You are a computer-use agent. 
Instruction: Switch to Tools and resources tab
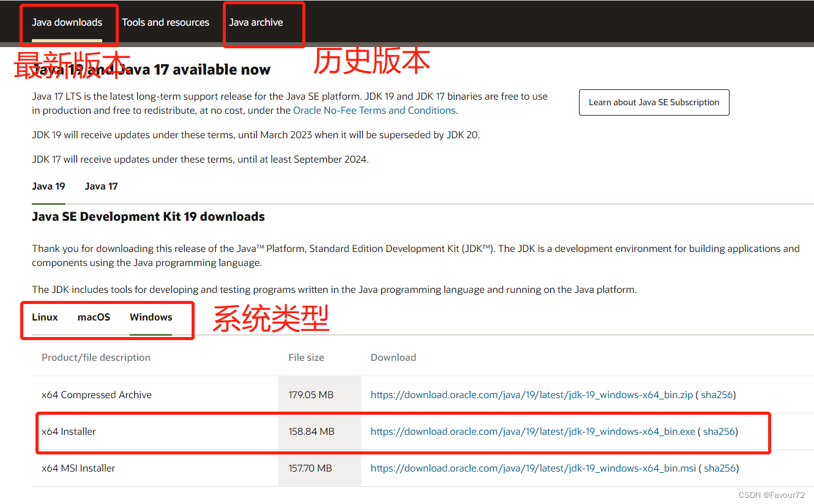(165, 23)
